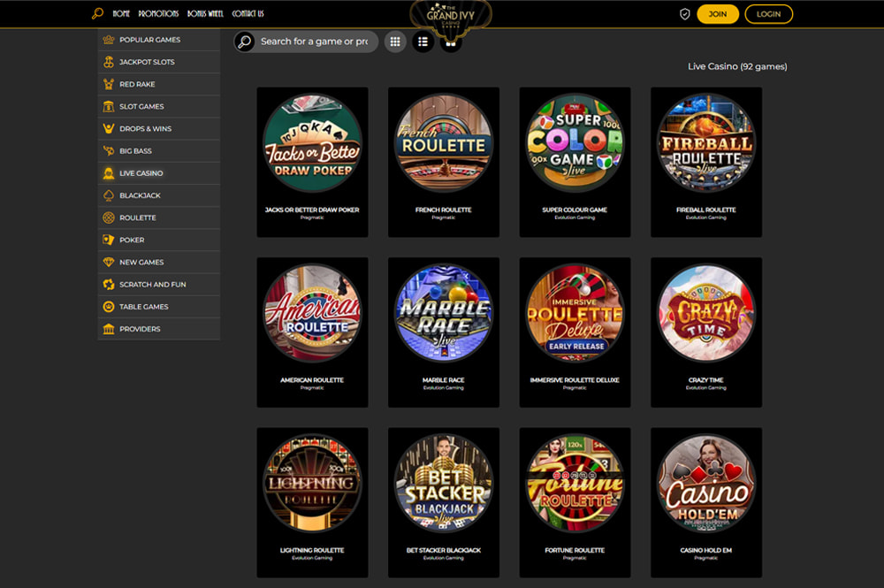This screenshot has height=588, width=884.
Task: Switch to grid view icon
Action: pyautogui.click(x=395, y=42)
